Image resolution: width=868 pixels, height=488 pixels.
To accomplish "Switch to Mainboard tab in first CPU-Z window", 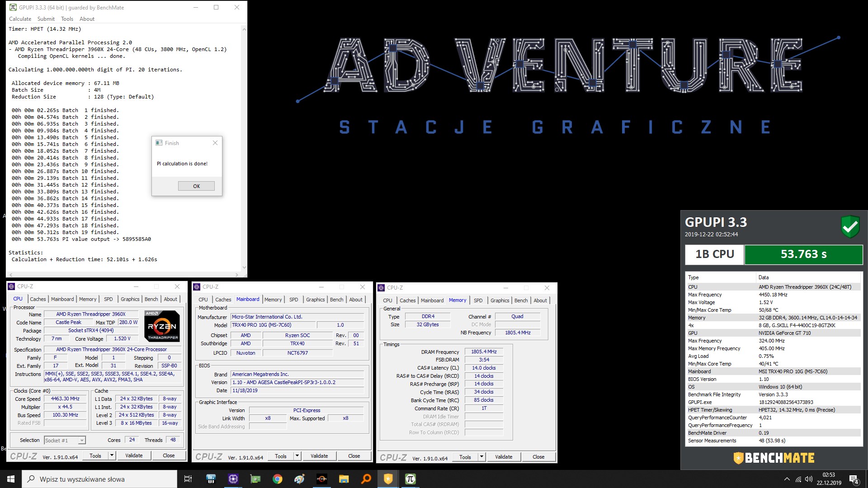I will click(62, 299).
